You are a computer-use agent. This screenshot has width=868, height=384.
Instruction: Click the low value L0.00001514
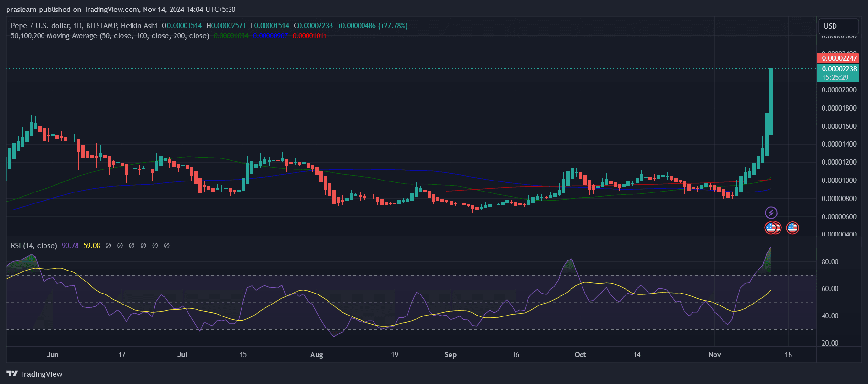point(270,26)
